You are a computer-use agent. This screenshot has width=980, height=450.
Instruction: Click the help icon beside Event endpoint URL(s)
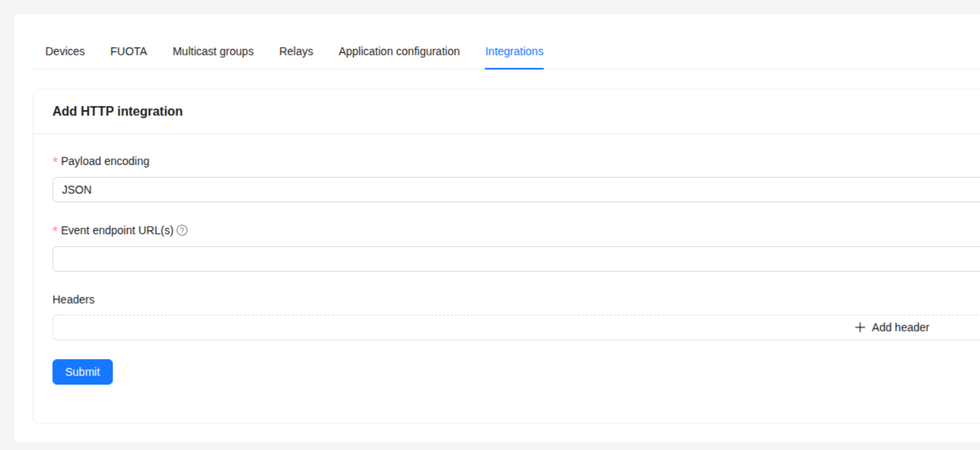182,230
